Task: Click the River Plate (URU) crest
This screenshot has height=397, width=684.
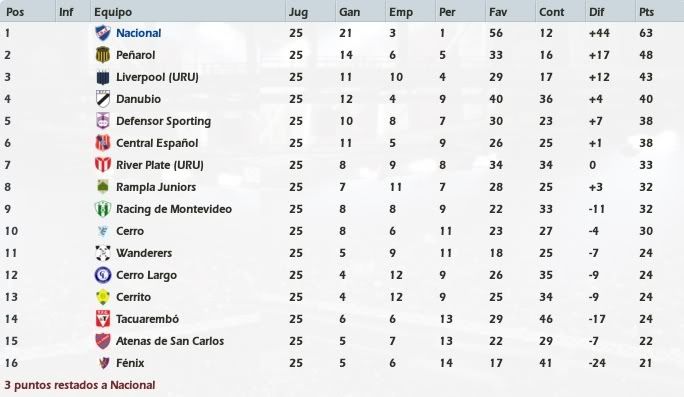Action: [103, 165]
